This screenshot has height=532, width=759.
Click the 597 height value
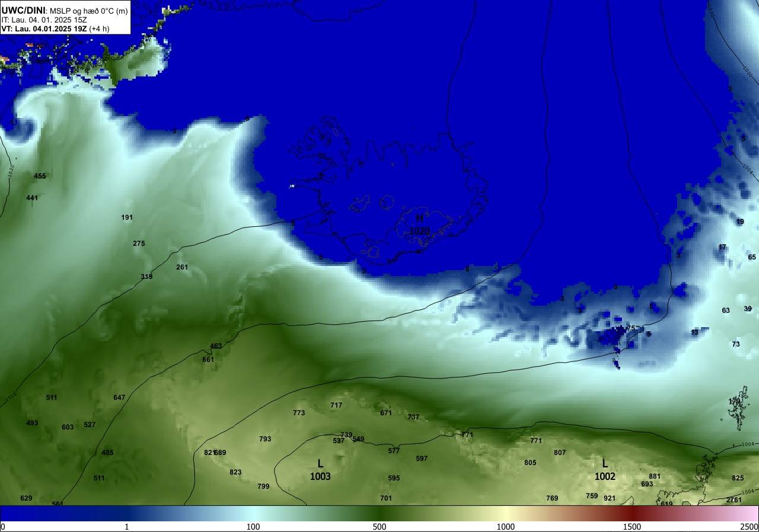pyautogui.click(x=422, y=459)
